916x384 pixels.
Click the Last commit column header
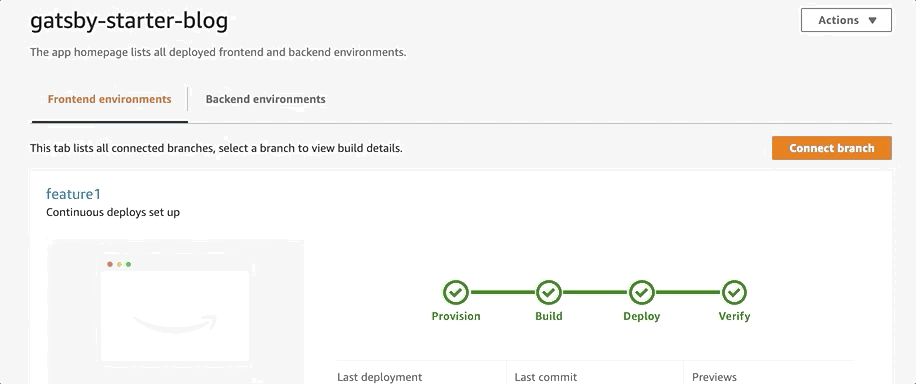[x=546, y=377]
